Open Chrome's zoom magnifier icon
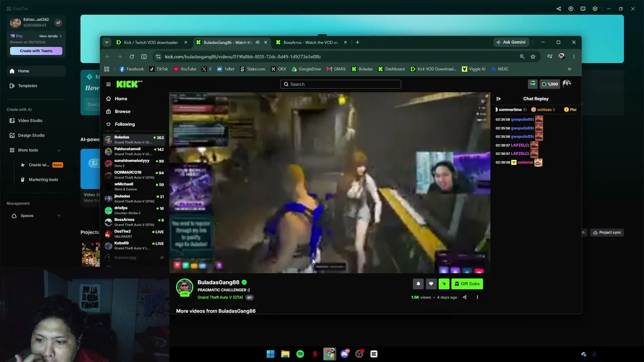 [x=522, y=57]
